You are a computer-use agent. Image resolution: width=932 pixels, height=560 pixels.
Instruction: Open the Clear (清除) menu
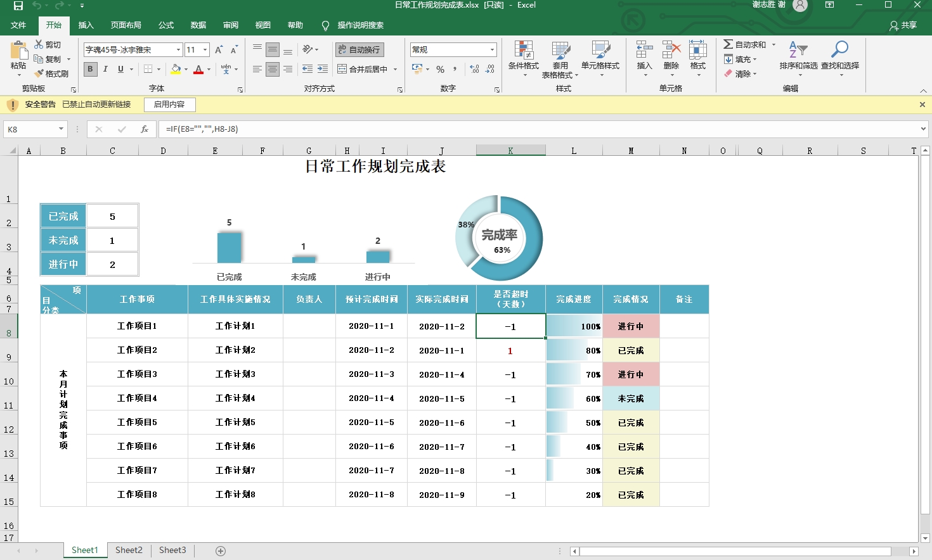pyautogui.click(x=741, y=73)
